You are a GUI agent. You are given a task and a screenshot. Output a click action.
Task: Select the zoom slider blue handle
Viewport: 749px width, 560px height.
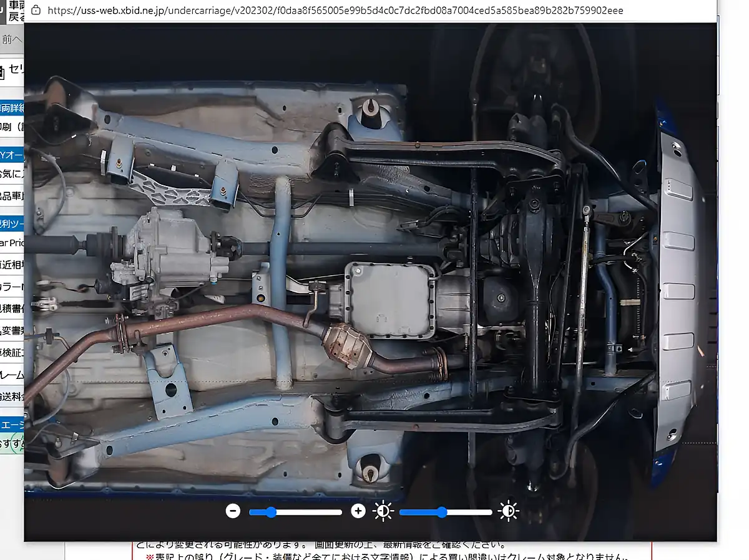click(x=270, y=512)
